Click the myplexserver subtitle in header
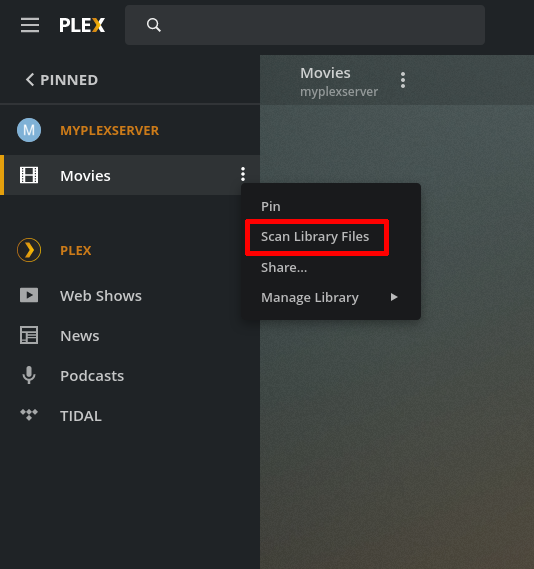Viewport: 534px width, 569px height. pyautogui.click(x=339, y=92)
